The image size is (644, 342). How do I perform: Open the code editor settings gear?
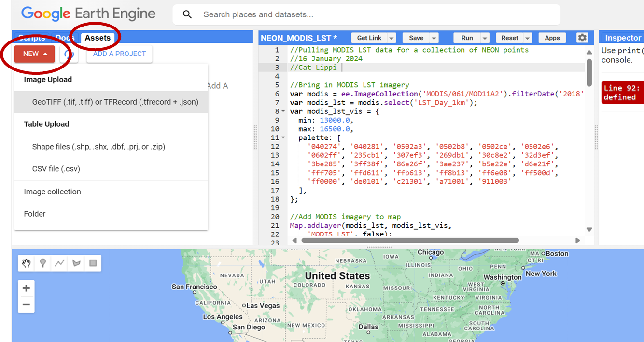click(582, 38)
